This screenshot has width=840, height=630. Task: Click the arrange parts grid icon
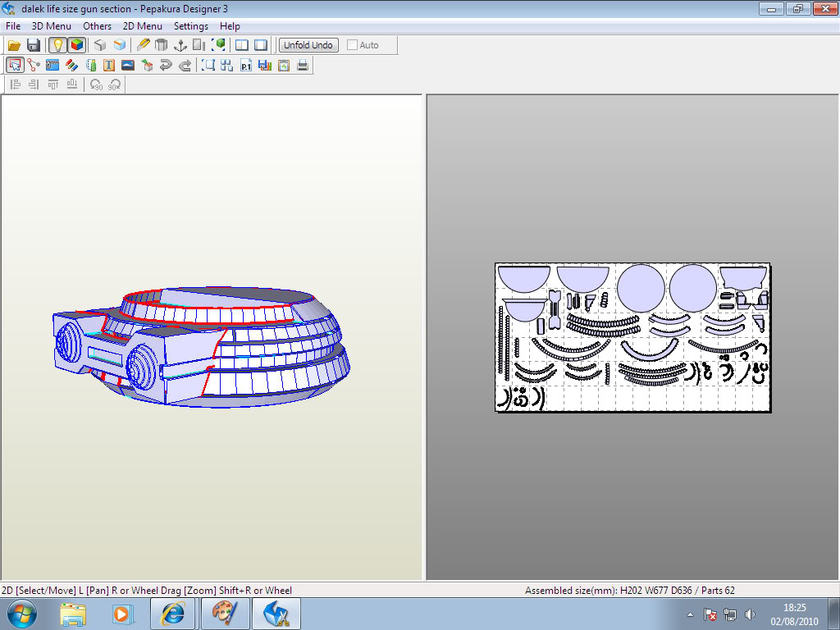226,66
